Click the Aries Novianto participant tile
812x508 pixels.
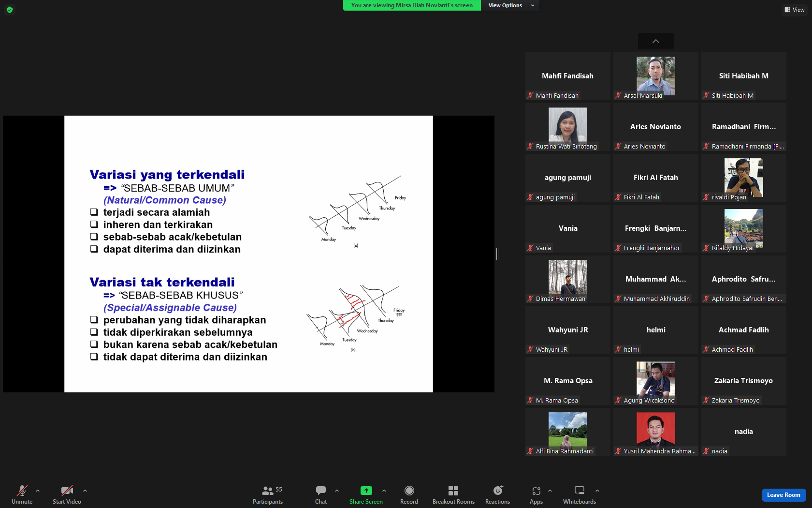coord(656,127)
